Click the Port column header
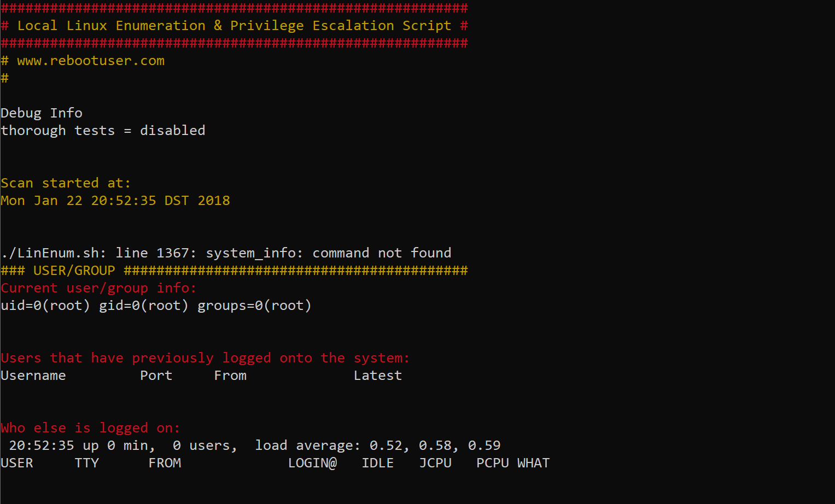This screenshot has height=504, width=835. (x=156, y=376)
